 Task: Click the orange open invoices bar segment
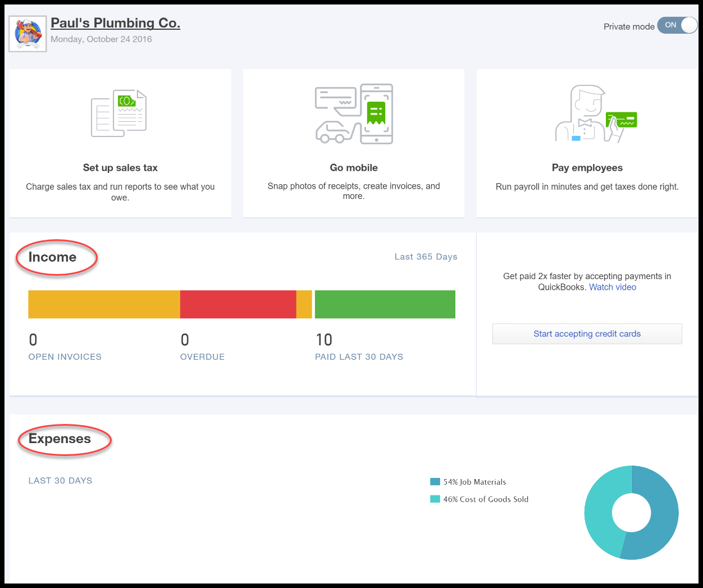click(104, 304)
